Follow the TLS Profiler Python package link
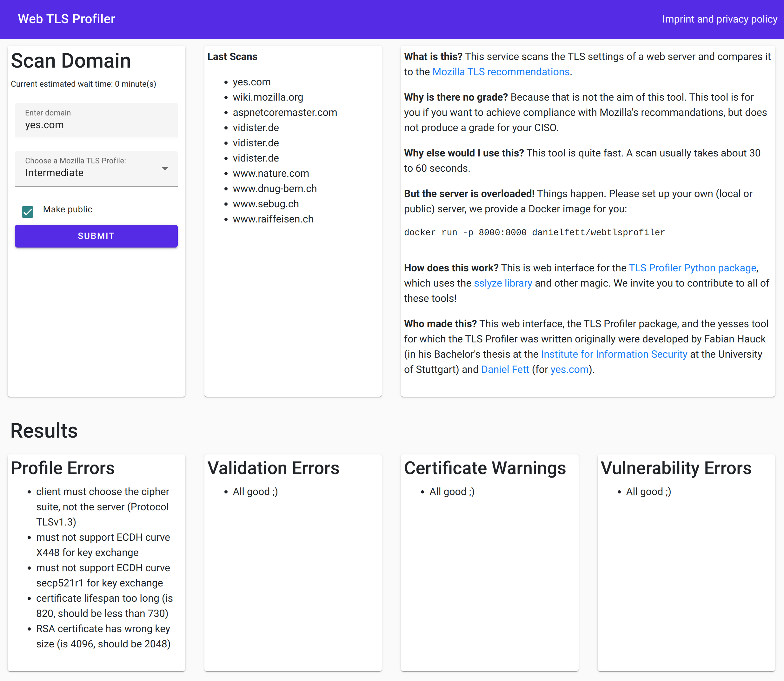 (692, 268)
